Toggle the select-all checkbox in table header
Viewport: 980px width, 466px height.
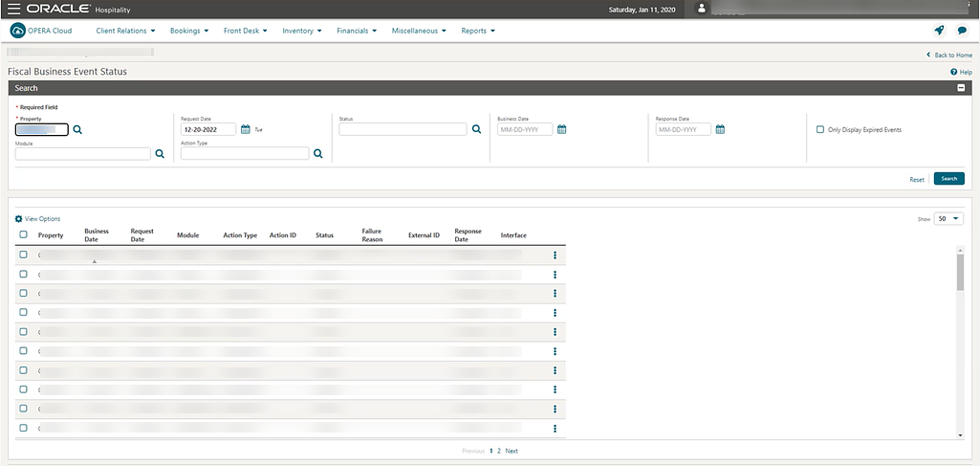tap(24, 234)
